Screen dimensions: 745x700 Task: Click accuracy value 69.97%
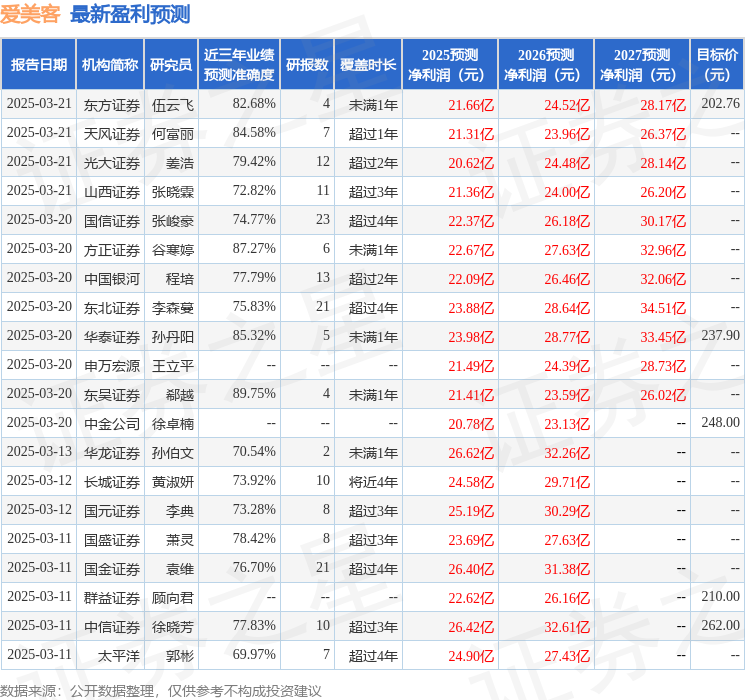(254, 654)
